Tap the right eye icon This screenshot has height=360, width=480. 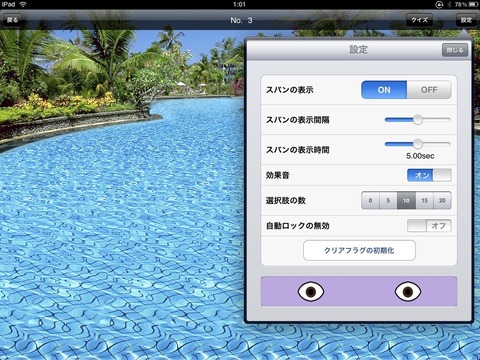408,291
